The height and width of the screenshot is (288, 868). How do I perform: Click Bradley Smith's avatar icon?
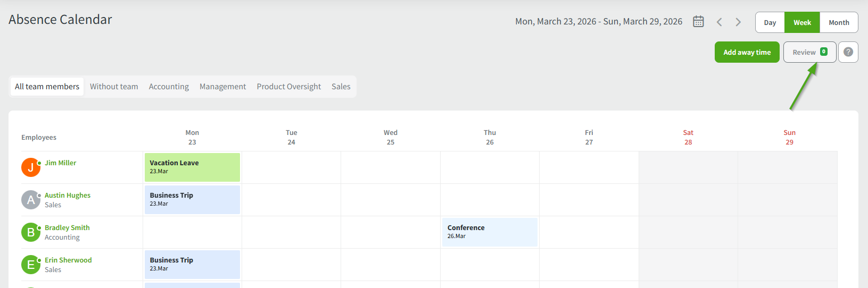[31, 232]
